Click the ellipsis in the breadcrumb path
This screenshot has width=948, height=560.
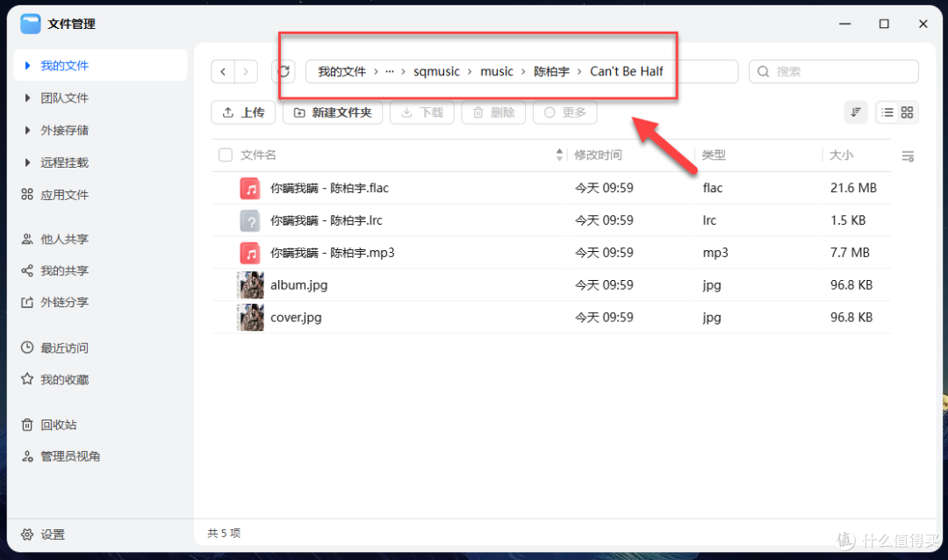coord(390,71)
